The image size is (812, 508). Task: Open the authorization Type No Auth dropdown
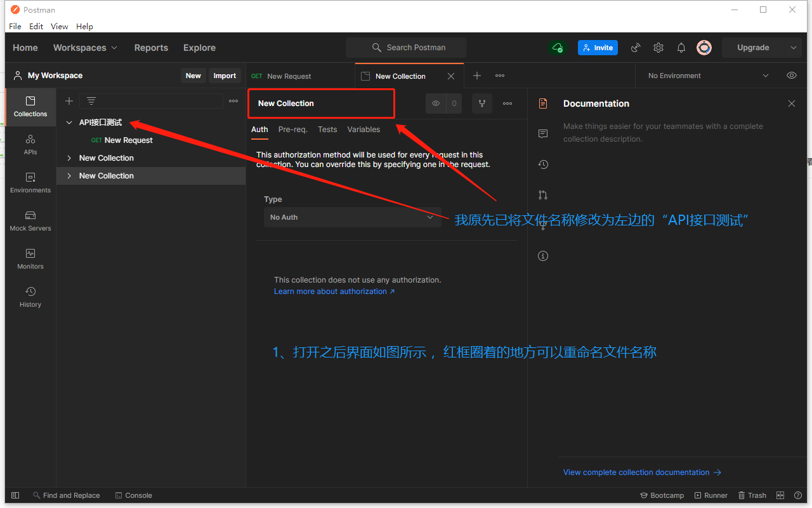[352, 217]
